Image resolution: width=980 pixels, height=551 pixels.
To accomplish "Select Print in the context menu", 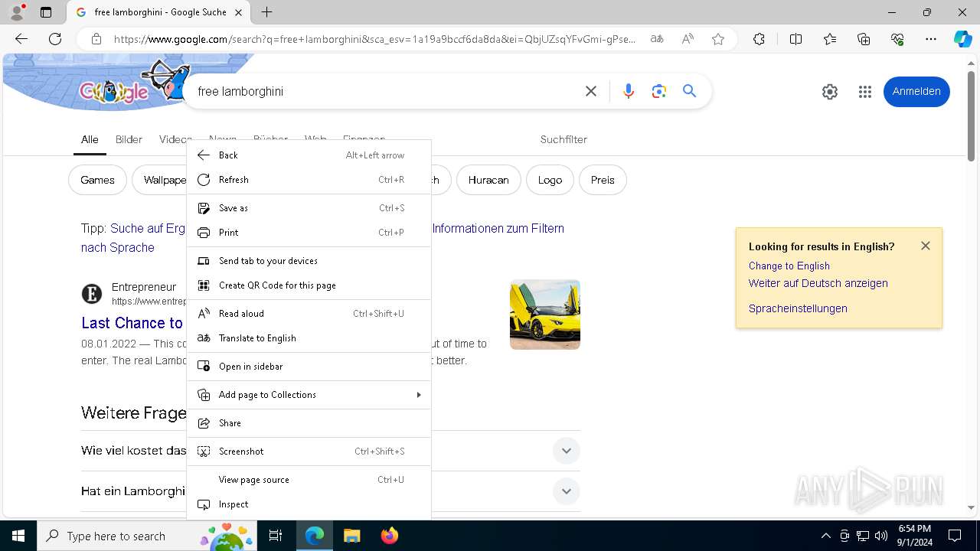I will click(309, 233).
